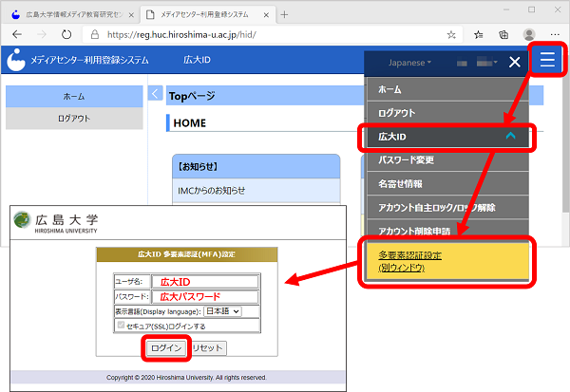Choose パスワード変更 menu item

coord(447,159)
